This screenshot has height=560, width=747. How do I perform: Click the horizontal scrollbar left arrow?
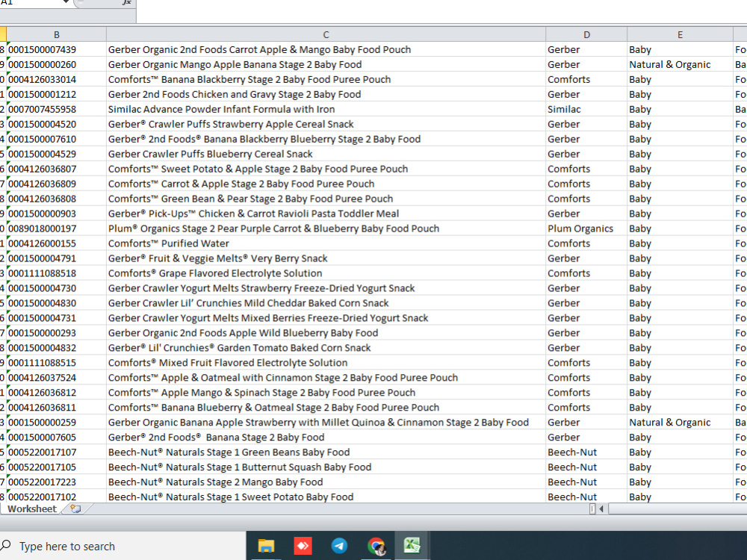(601, 509)
